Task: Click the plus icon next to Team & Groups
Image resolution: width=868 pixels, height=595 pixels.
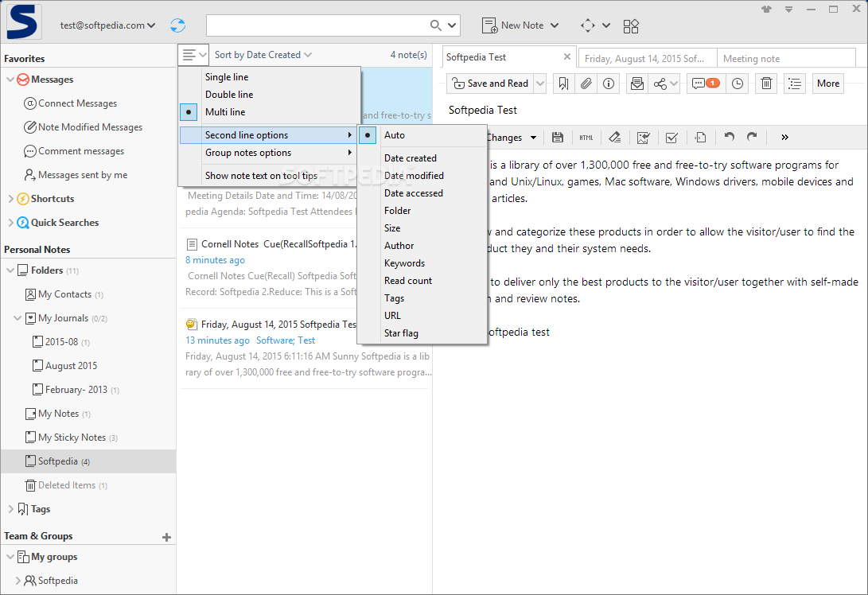Action: 166,537
